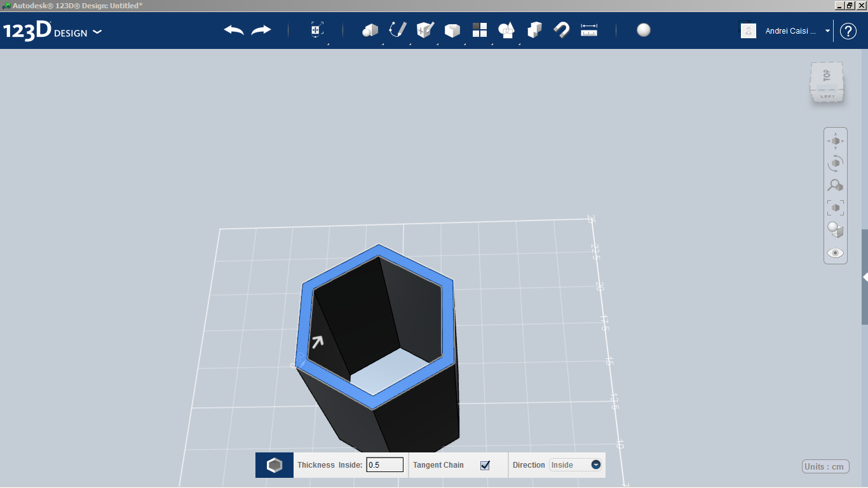Open the Sketch tools menu

tap(398, 30)
